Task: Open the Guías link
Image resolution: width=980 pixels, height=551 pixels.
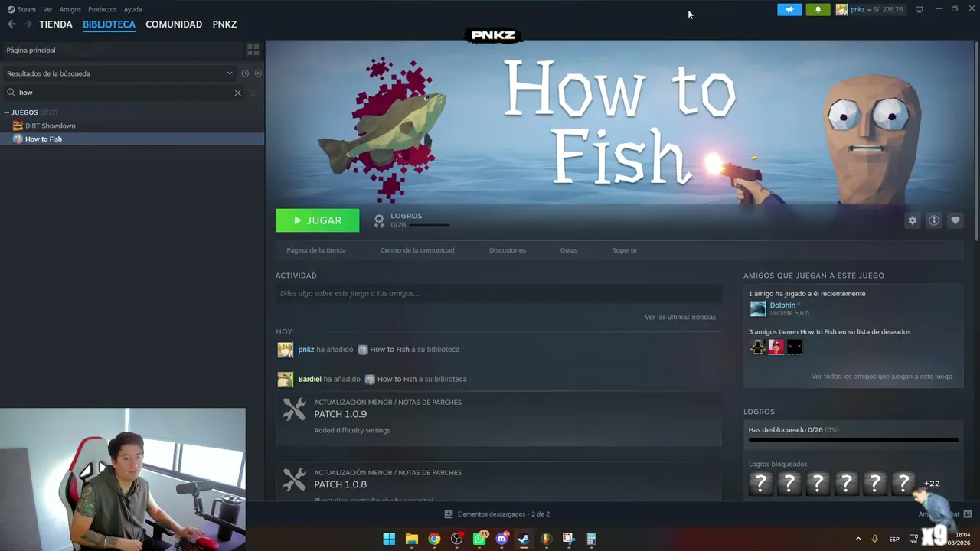Action: tap(569, 250)
